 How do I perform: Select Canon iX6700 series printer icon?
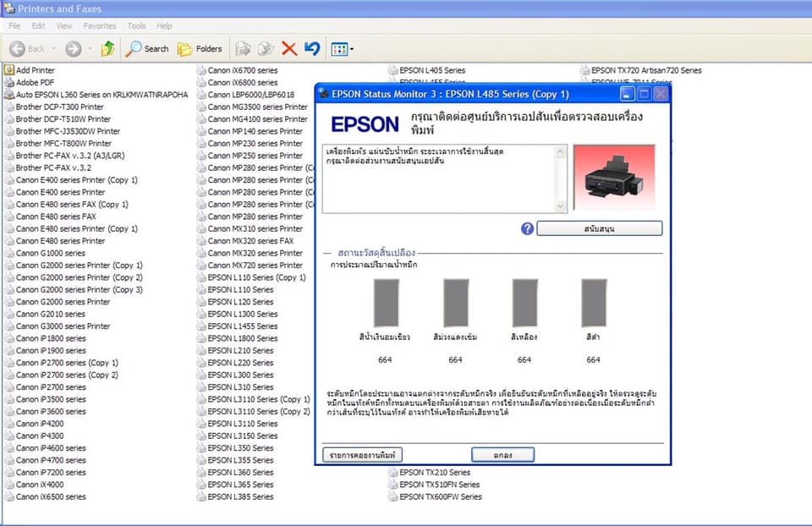201,70
